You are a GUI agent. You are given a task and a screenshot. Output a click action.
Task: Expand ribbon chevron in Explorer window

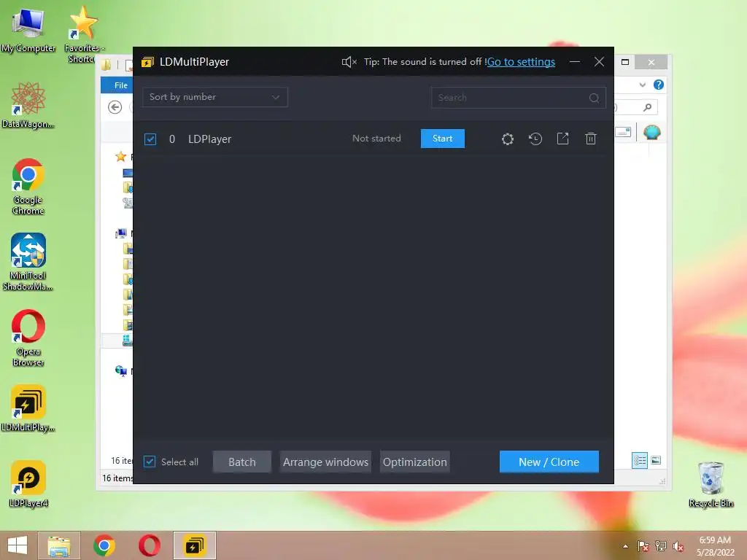[643, 85]
